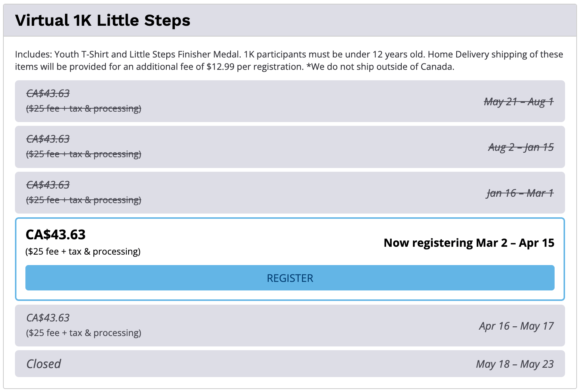
Task: Click the bold CA$43.63 current price
Action: coord(56,234)
